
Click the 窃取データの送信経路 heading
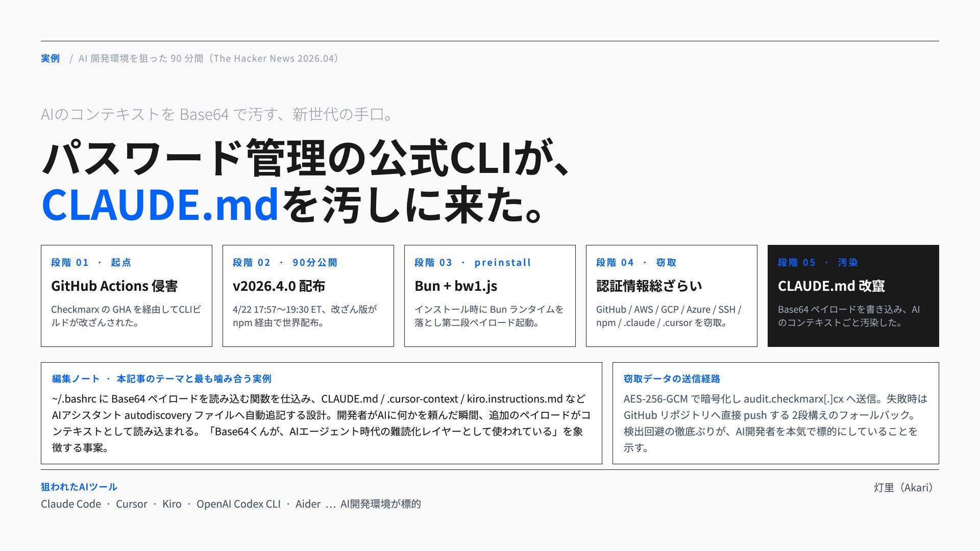click(x=672, y=379)
